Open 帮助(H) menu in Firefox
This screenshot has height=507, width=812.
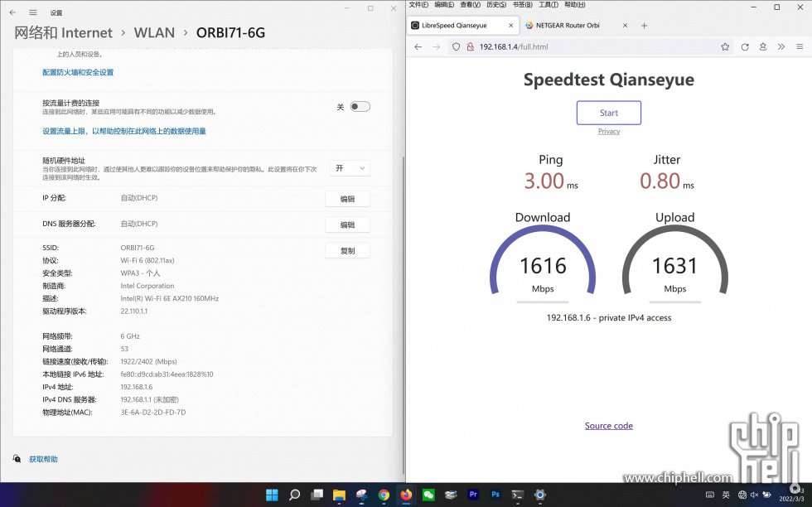(x=575, y=5)
